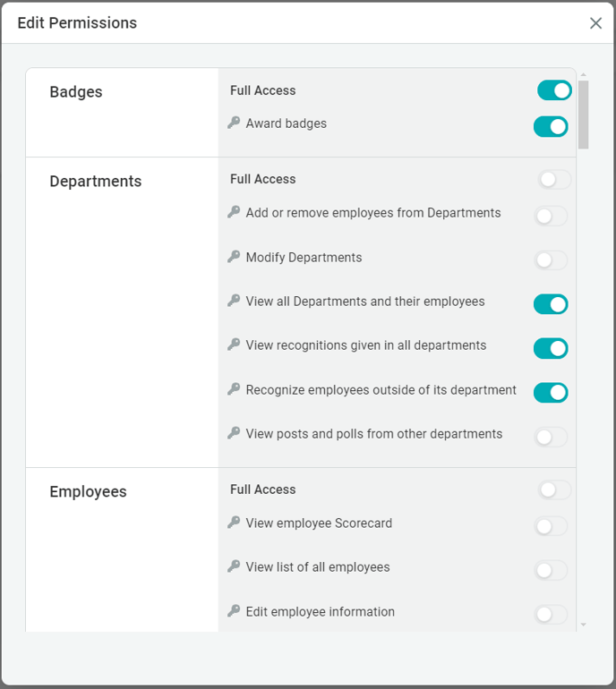616x689 pixels.
Task: Turn on Modify Departments permission toggle
Action: pyautogui.click(x=551, y=260)
